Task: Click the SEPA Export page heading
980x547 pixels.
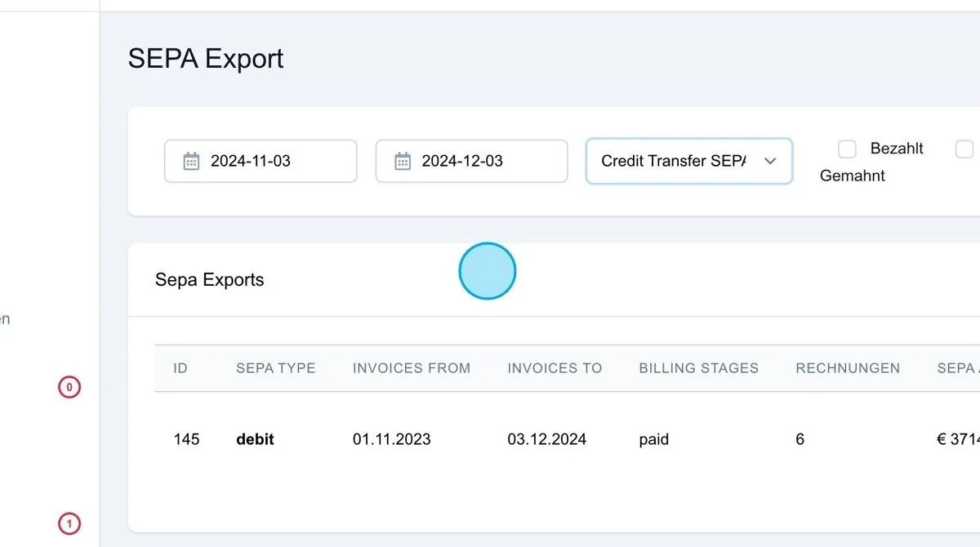Action: 206,59
